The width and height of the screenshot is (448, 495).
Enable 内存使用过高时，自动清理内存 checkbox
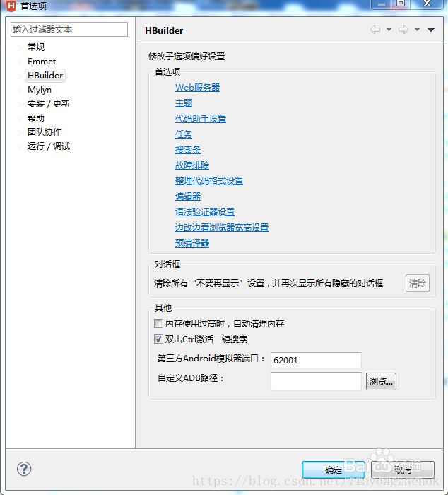[x=158, y=324]
